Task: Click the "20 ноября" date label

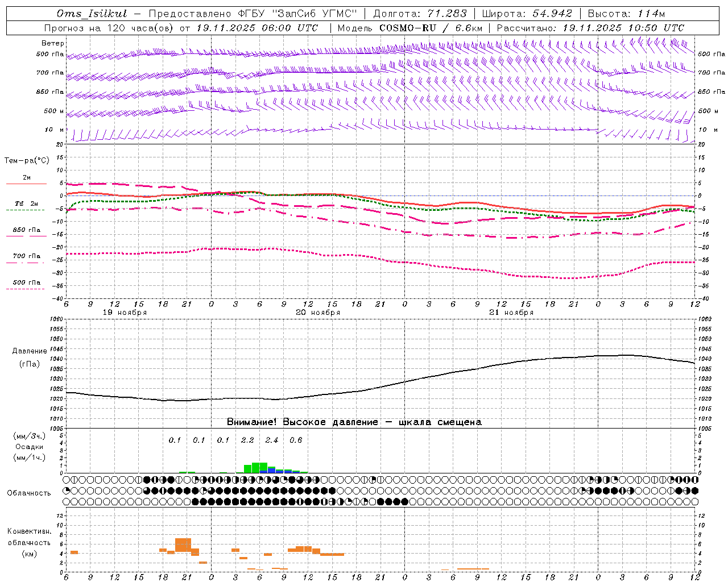Action: (x=318, y=313)
